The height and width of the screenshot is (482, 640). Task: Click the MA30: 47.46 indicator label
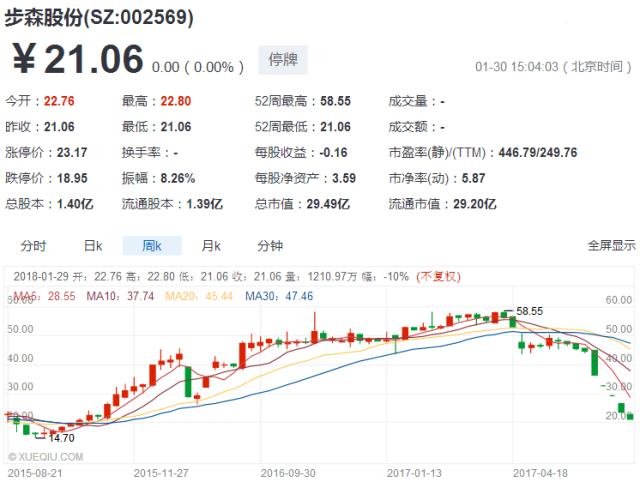[279, 296]
